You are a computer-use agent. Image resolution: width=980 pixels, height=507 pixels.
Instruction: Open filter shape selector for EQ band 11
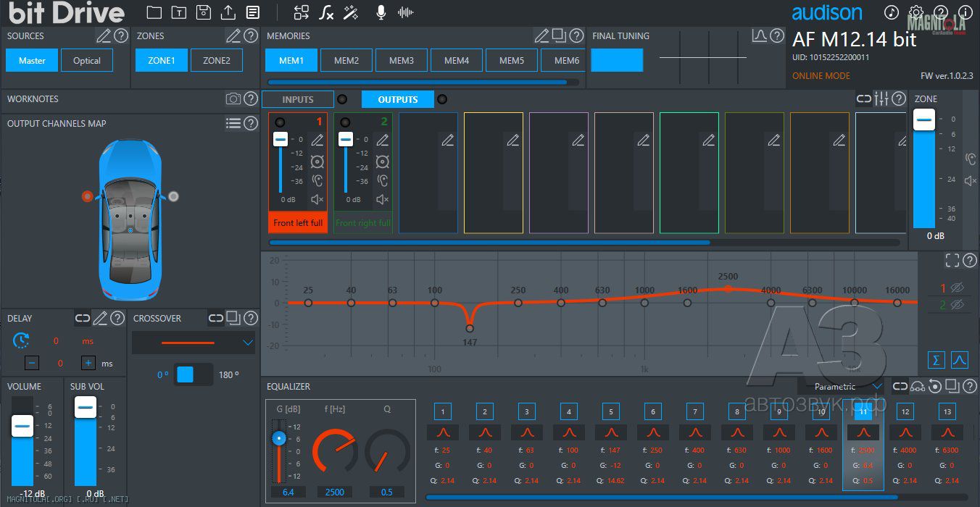[x=863, y=432]
